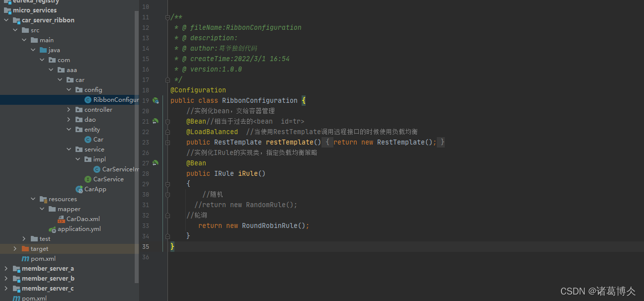Click the XML file icon of CarDao.xml
The width and height of the screenshot is (644, 301).
click(61, 219)
